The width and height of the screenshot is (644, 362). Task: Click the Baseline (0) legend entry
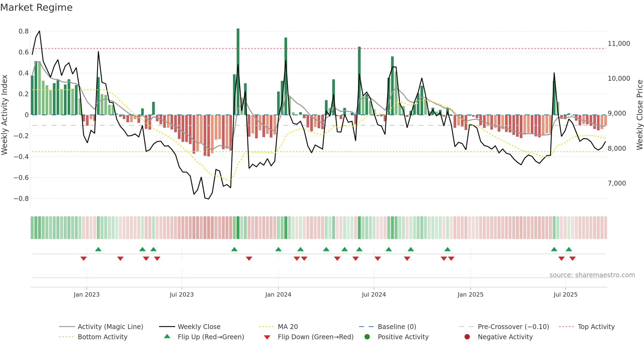tap(387, 327)
